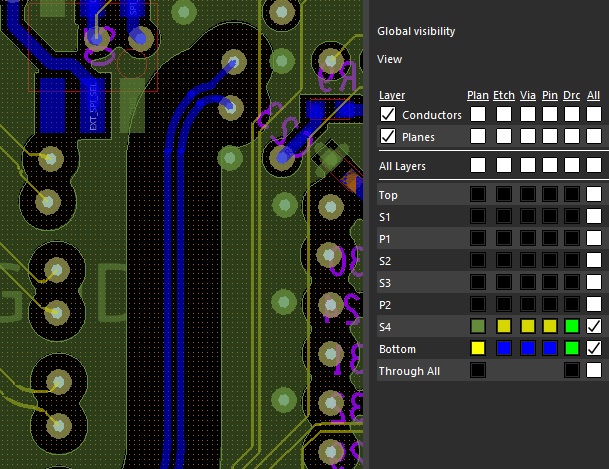Click the S4 Drc bright green swatch
The height and width of the screenshot is (469, 609).
point(572,327)
